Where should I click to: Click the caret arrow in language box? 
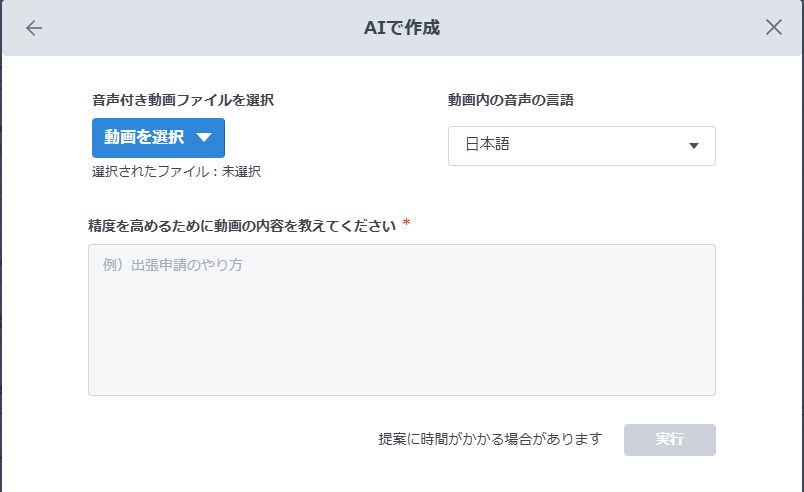point(694,147)
